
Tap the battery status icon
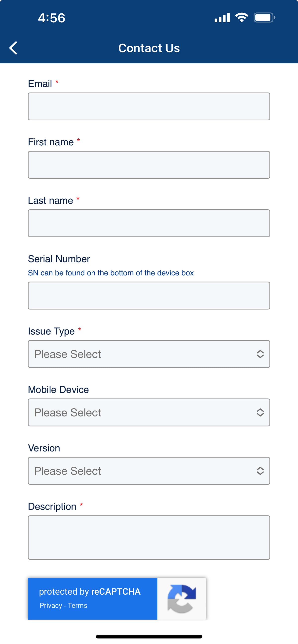[264, 18]
